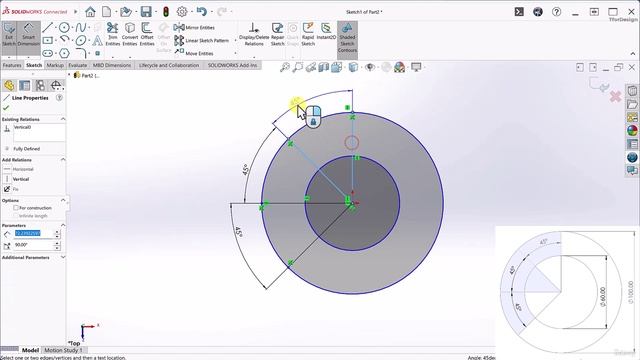Enable the For construction checkbox
640x360 pixels.
(16, 208)
